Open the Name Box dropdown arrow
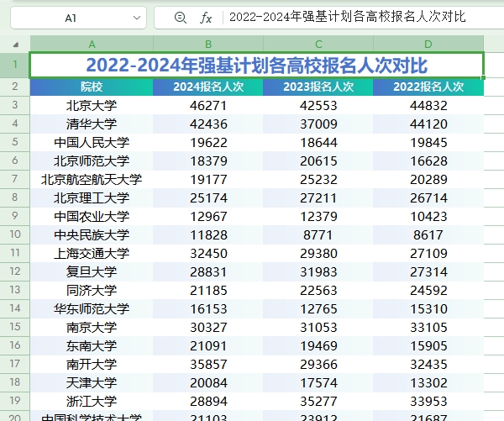504x421 pixels. click(137, 18)
